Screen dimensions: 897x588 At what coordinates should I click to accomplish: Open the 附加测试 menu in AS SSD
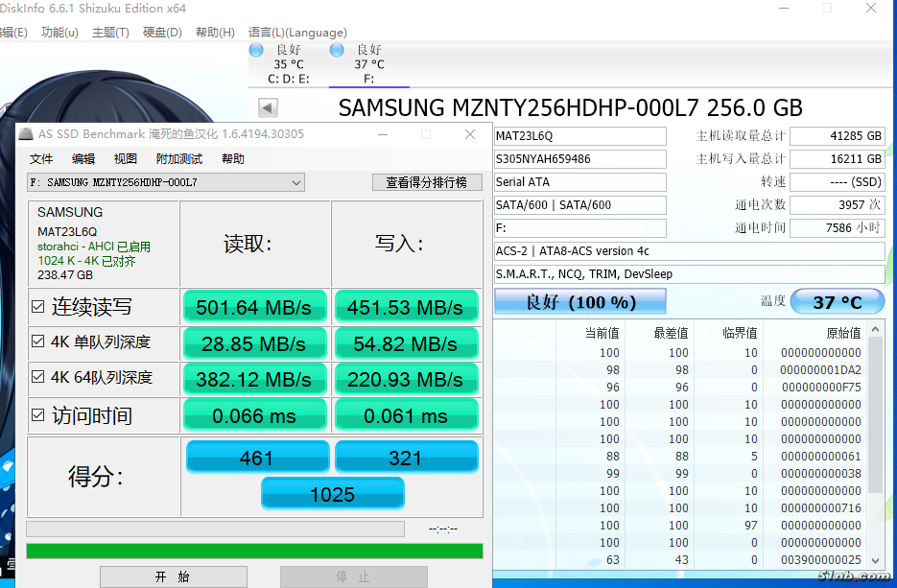pos(179,159)
